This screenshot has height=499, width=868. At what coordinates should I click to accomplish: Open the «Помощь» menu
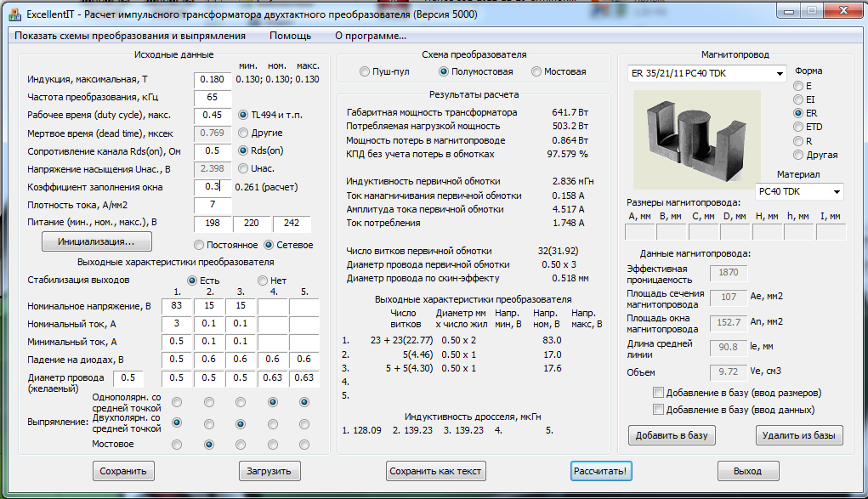290,36
